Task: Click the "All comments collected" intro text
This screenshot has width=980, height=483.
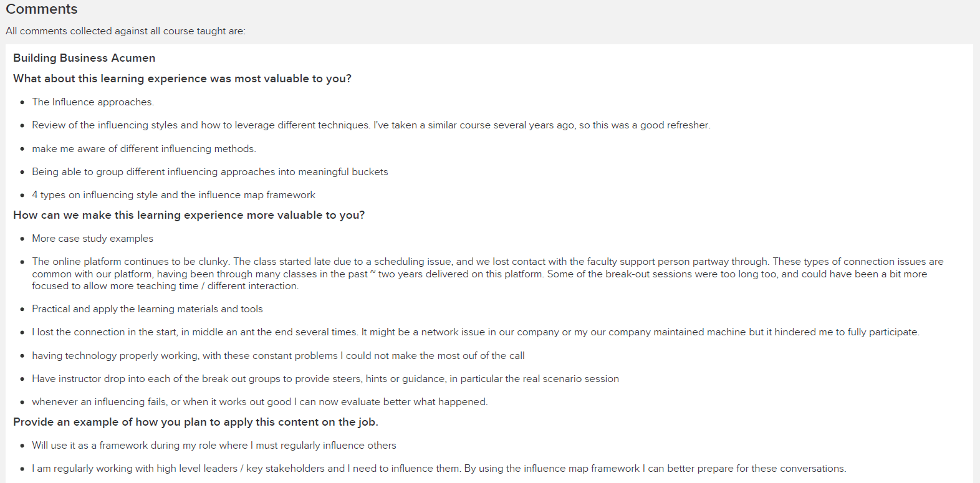Action: [x=125, y=31]
